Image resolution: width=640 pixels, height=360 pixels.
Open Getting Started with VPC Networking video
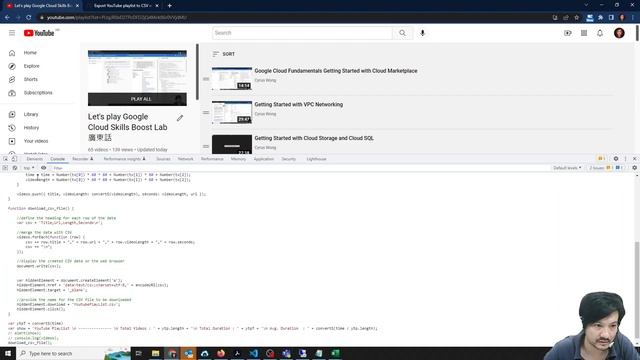[299, 104]
